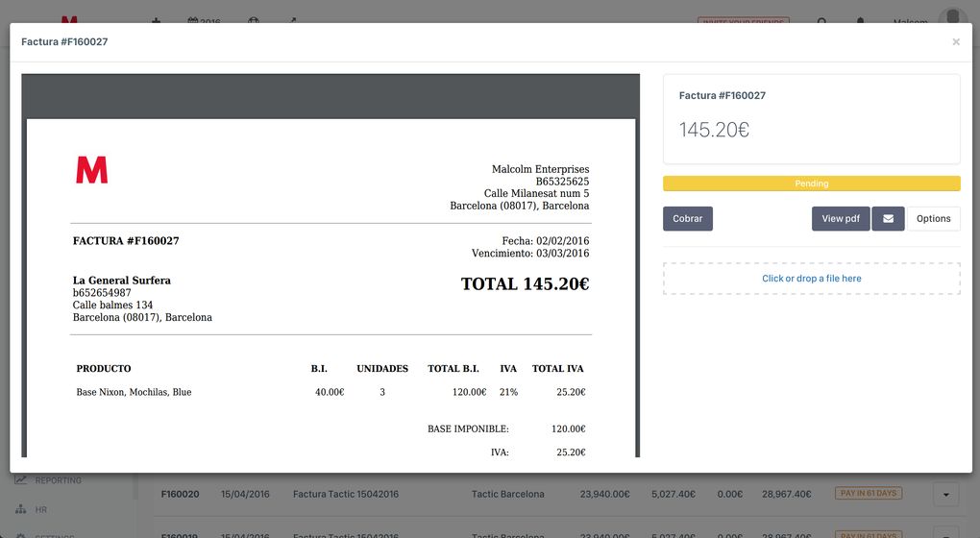Click the date 15/04/2016 in F160020 row
Image resolution: width=980 pixels, height=538 pixels.
tap(245, 494)
